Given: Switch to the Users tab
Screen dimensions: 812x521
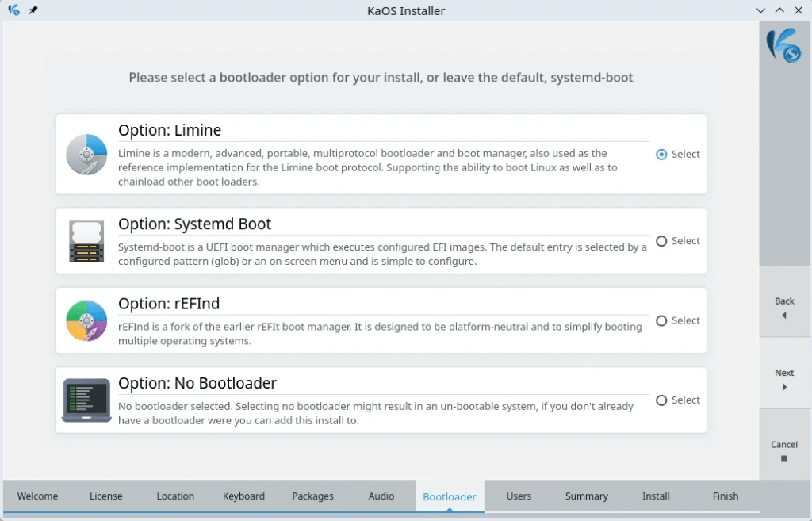Looking at the screenshot, I should [x=519, y=496].
